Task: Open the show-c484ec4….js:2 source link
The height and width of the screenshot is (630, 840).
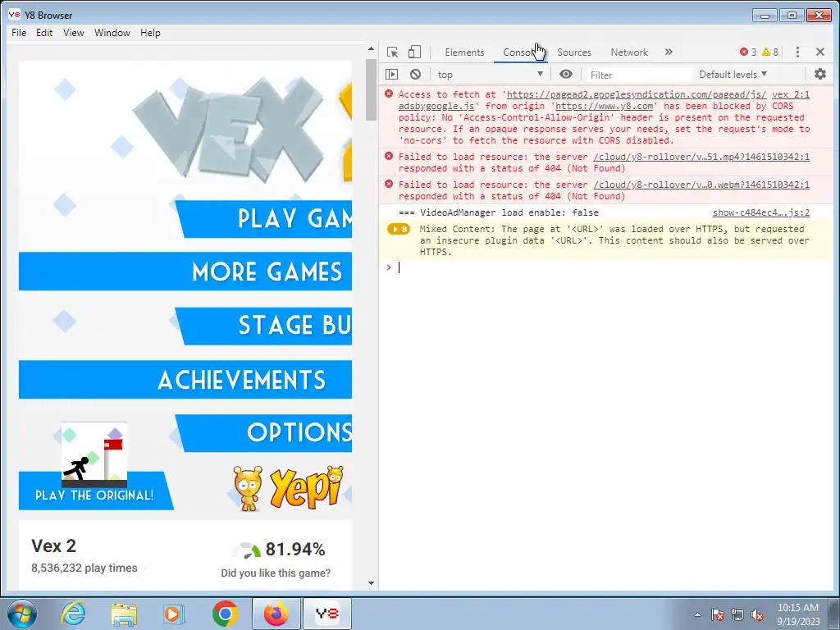Action: (760, 212)
